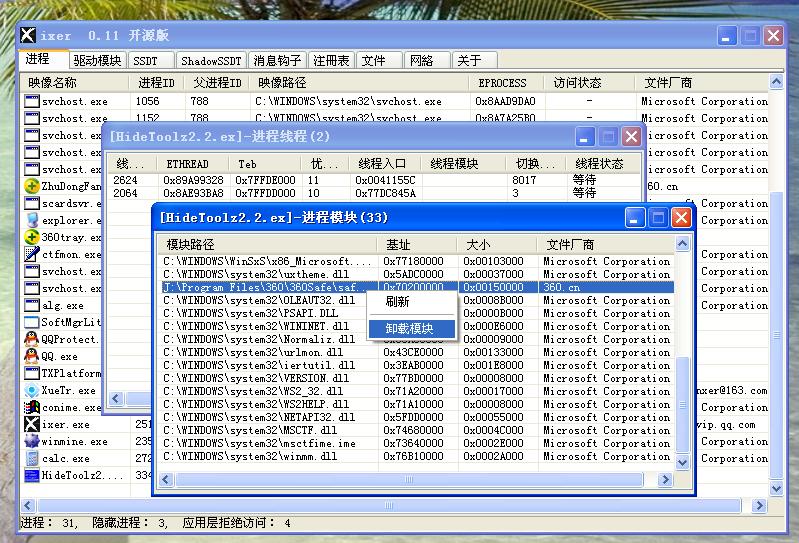This screenshot has height=543, width=799.
Task: Select the 360Safe module row
Action: coord(417,287)
